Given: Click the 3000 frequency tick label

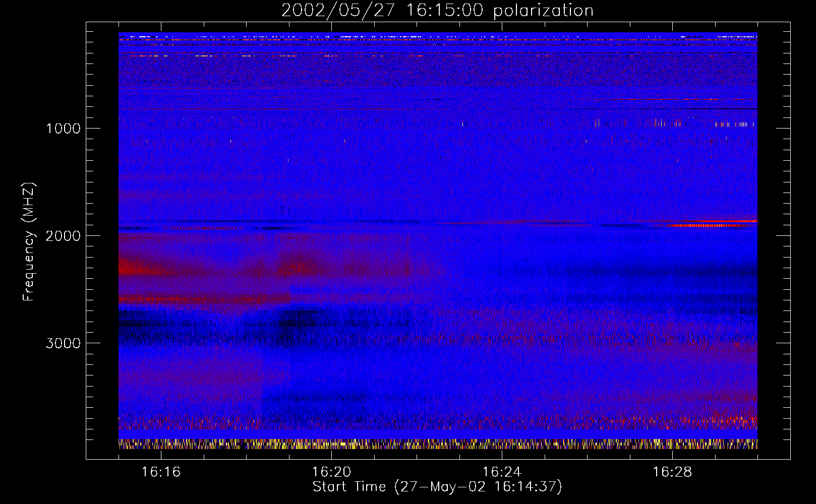Looking at the screenshot, I should tap(63, 343).
